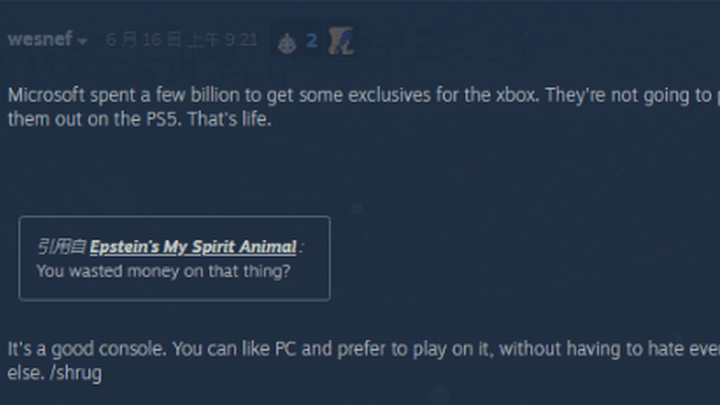
Task: Open the Epstein's My Spirit Animal quoted link
Action: coord(192,247)
